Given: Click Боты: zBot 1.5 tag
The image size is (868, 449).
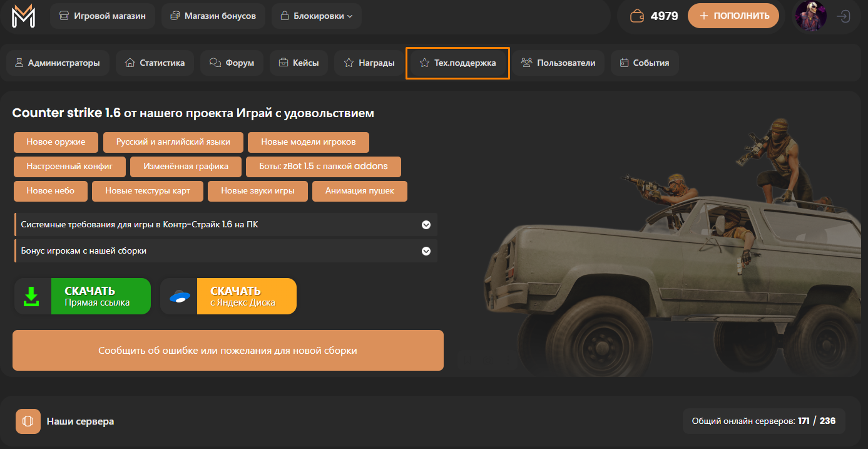Looking at the screenshot, I should click(322, 167).
